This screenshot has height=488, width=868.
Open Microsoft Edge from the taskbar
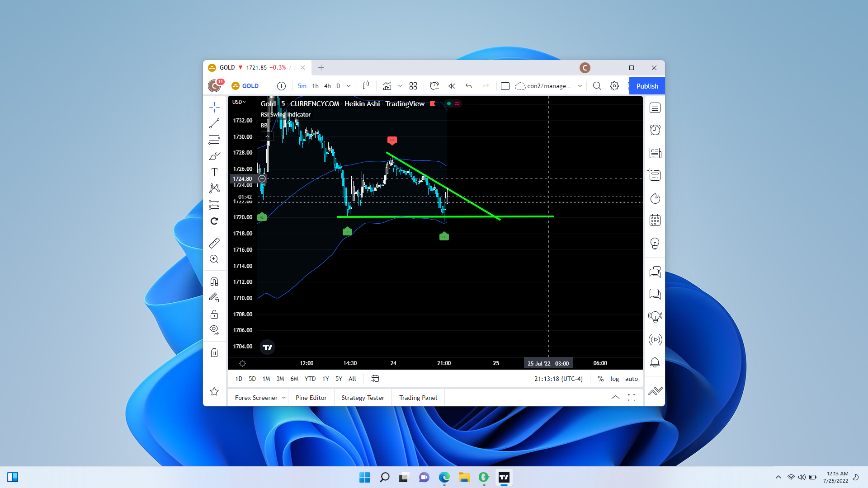(444, 477)
